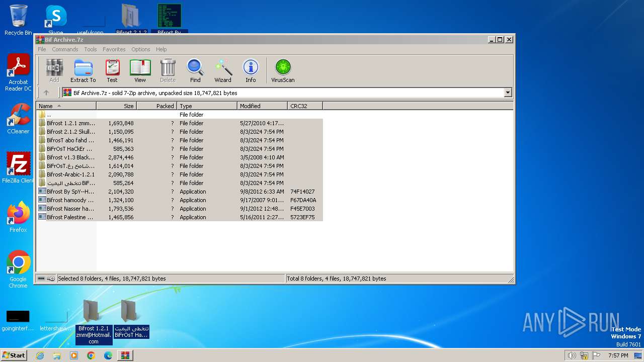Click modified date 3/5/2008 4:10 AM
Screen dimensions: 644x362
(x=262, y=157)
